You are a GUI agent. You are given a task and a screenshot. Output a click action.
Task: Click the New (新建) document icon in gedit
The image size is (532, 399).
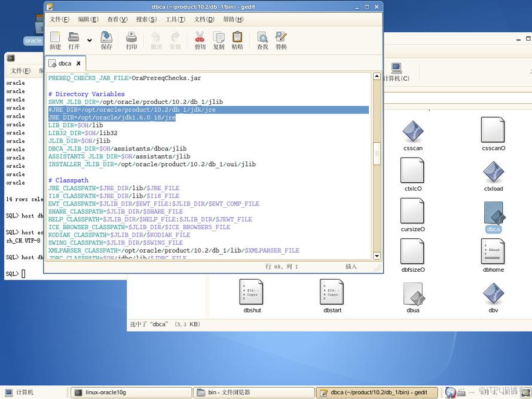[55, 41]
